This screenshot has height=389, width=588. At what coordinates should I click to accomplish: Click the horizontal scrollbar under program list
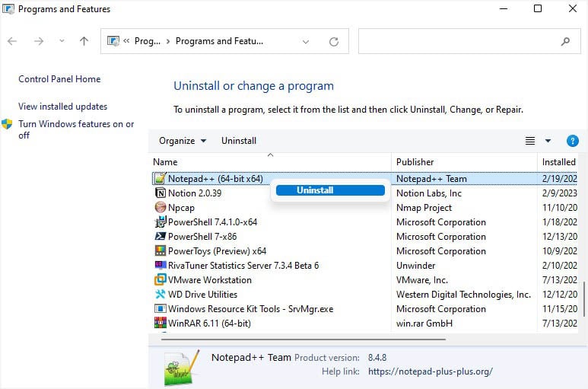tap(304, 339)
